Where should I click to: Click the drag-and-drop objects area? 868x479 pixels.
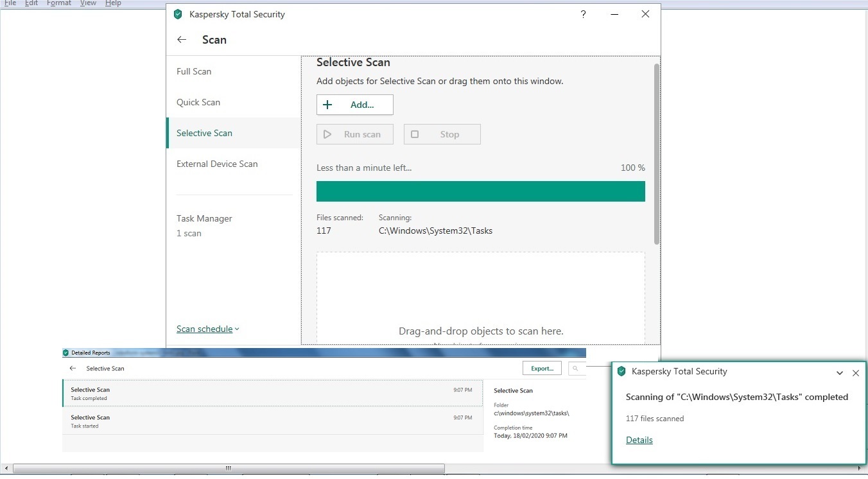point(481,298)
